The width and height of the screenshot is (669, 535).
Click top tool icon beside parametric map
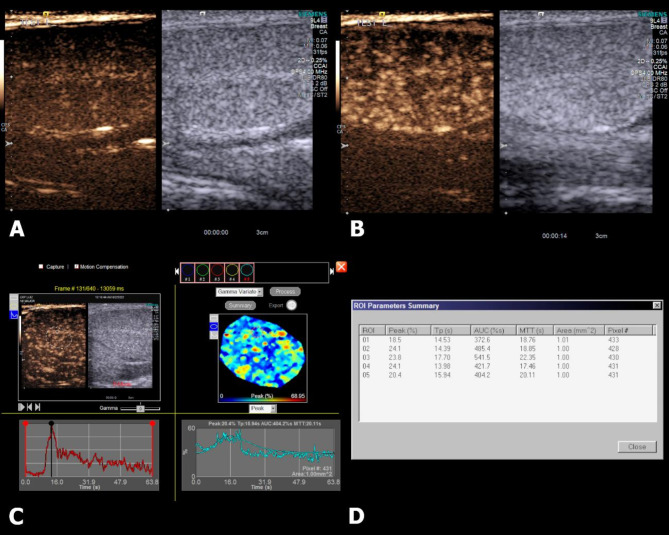coord(214,318)
